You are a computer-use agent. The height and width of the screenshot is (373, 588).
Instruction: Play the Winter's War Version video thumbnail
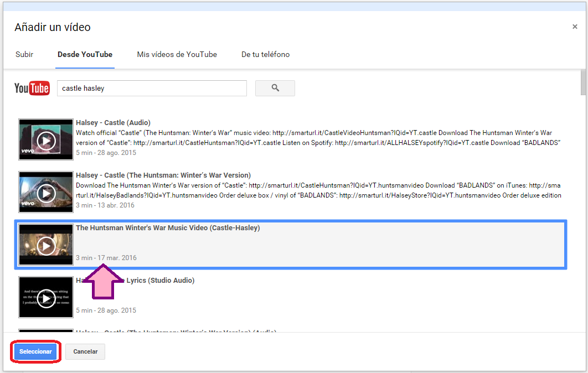46,192
